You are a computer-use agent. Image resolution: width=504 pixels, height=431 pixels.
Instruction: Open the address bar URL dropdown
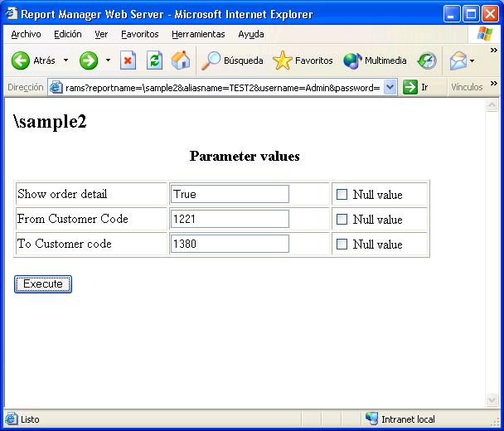click(x=390, y=87)
